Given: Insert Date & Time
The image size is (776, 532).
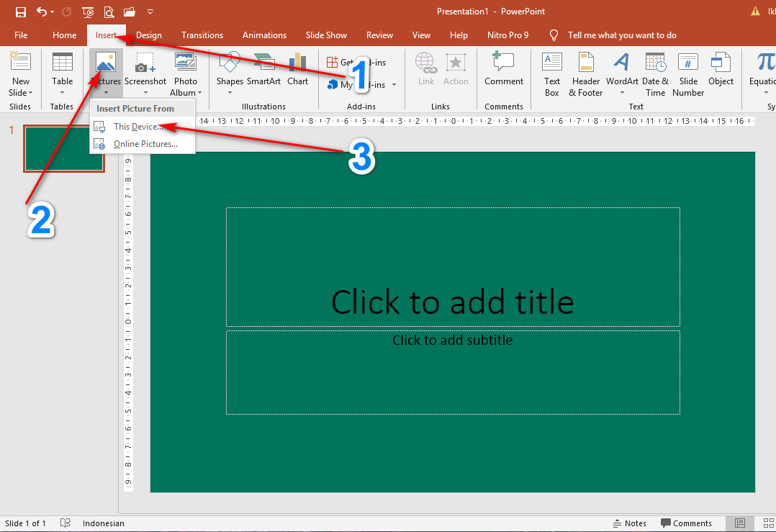Looking at the screenshot, I should pos(655,74).
